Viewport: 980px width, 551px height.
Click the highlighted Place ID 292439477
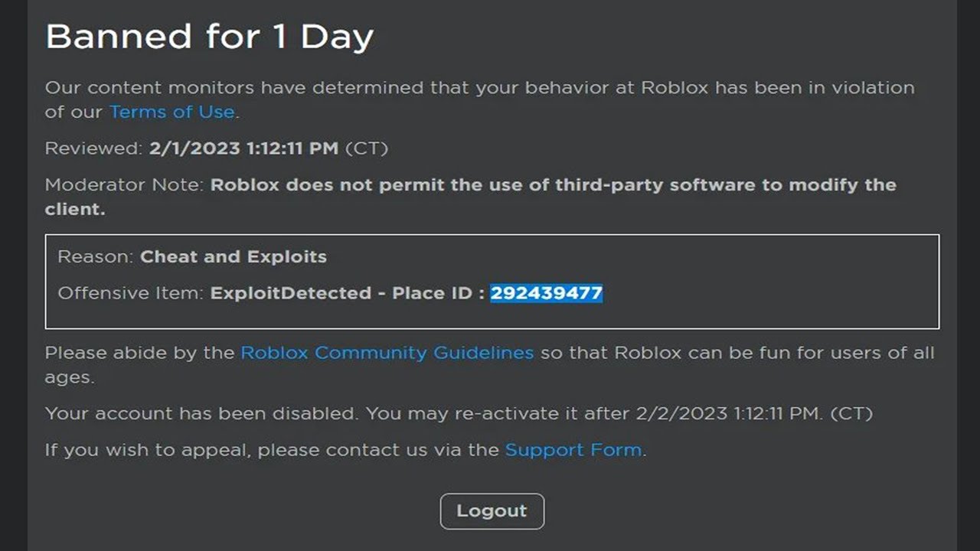pos(547,293)
